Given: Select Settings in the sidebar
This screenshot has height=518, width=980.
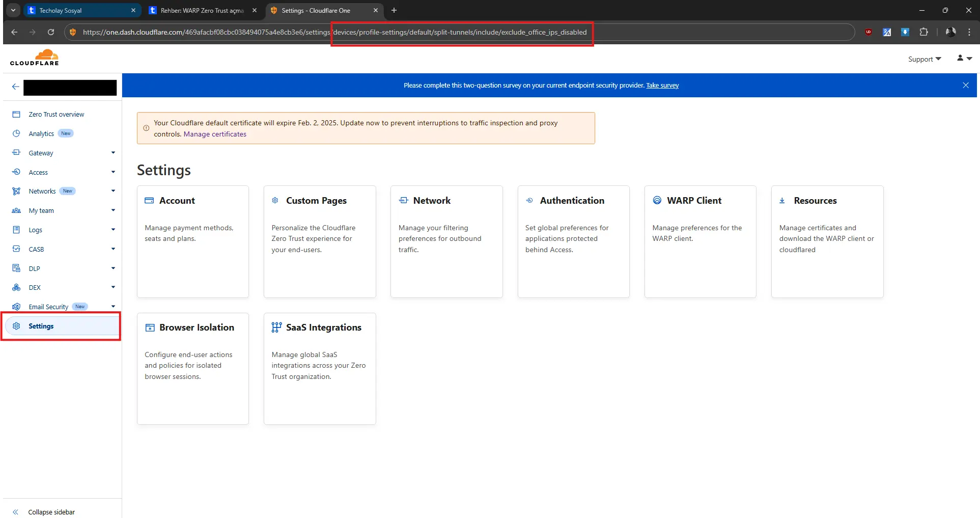Looking at the screenshot, I should [62, 326].
